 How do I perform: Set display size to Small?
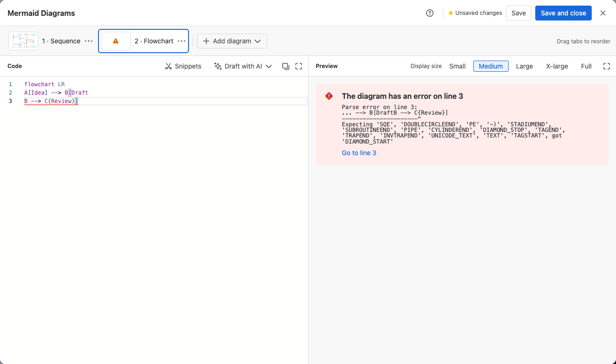[457, 66]
